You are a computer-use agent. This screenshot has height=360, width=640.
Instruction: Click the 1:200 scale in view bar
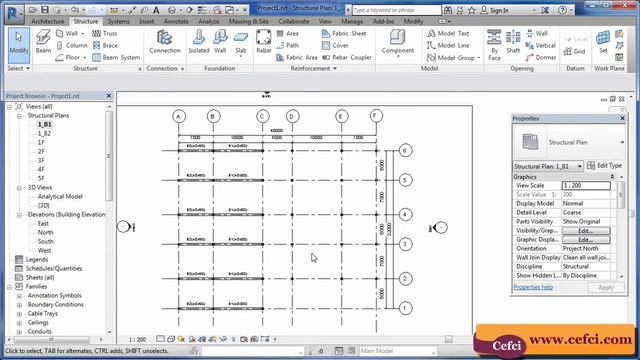click(x=138, y=340)
